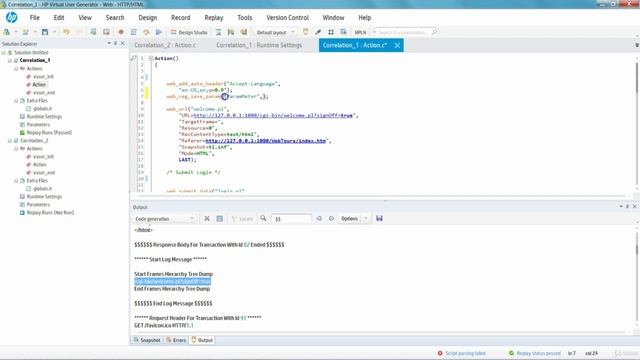Open the Help menu
Viewport: 640px width, 360px height.
point(364,18)
